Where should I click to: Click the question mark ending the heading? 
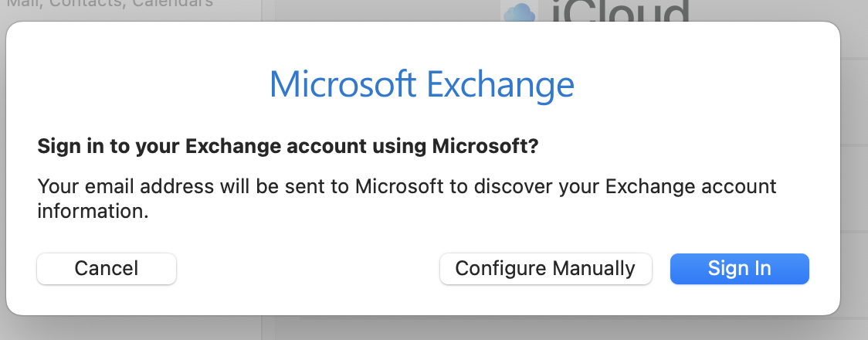pos(532,147)
